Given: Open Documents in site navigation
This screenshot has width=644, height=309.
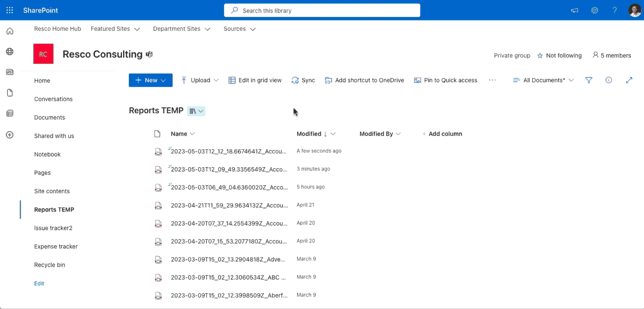Looking at the screenshot, I should 50,117.
